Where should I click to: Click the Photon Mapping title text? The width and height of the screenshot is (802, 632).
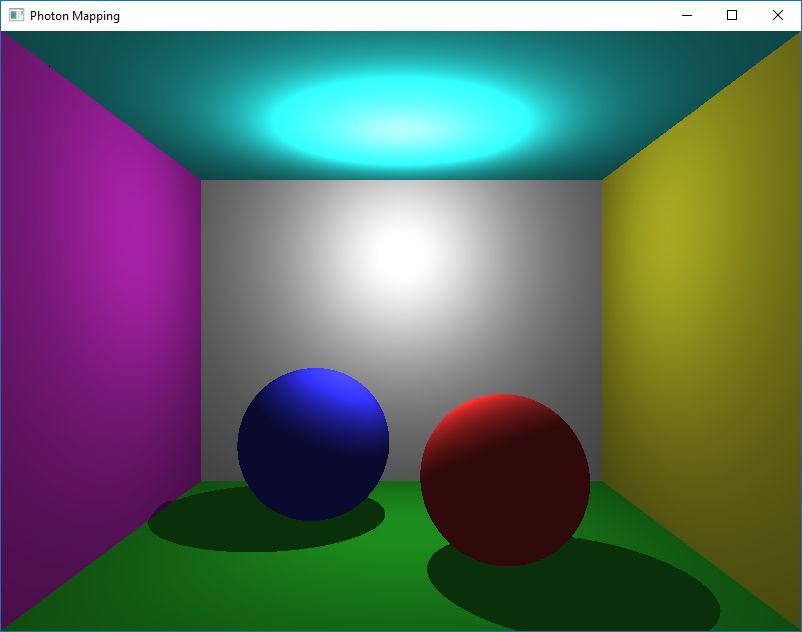coord(75,16)
